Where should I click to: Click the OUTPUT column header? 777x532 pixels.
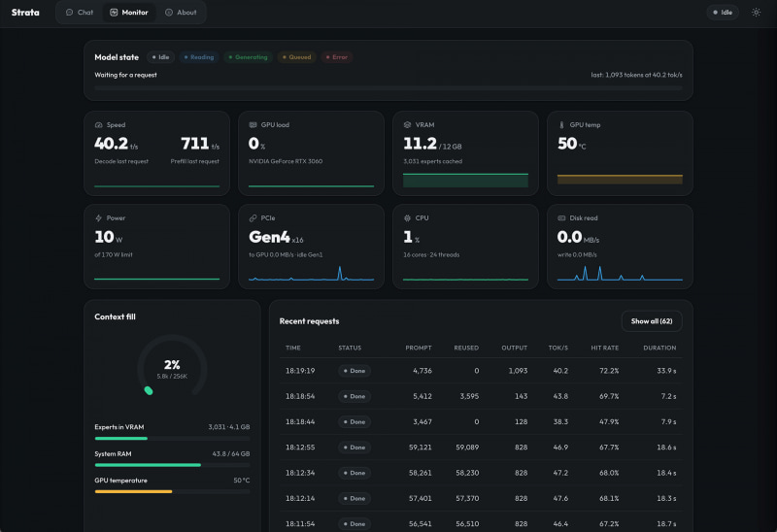515,348
